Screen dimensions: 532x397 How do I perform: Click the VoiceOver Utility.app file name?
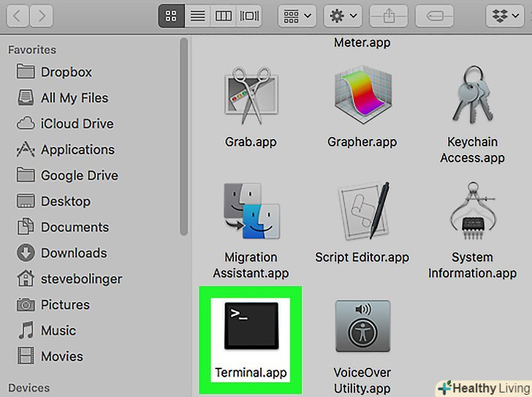(362, 380)
